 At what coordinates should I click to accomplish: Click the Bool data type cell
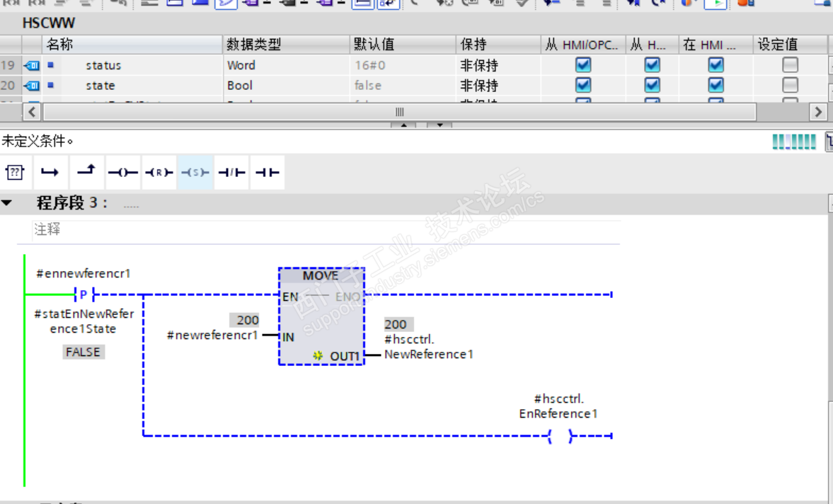click(240, 86)
